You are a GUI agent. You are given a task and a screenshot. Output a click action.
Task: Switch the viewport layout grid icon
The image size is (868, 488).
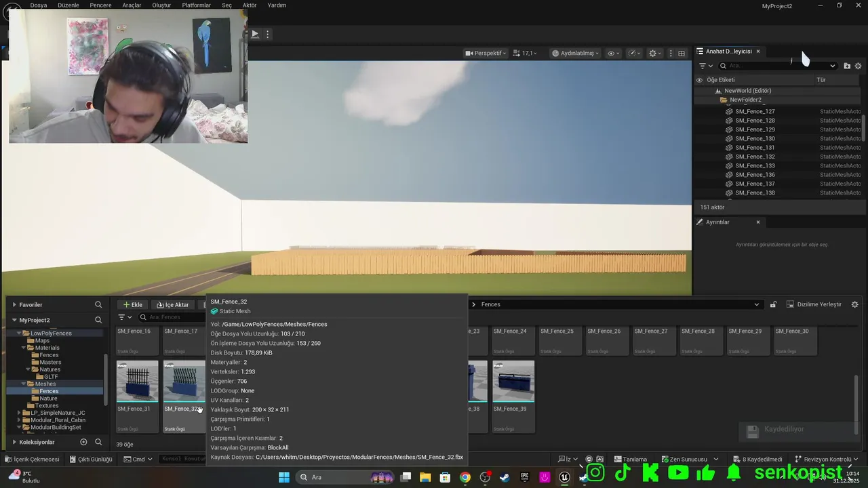(682, 53)
